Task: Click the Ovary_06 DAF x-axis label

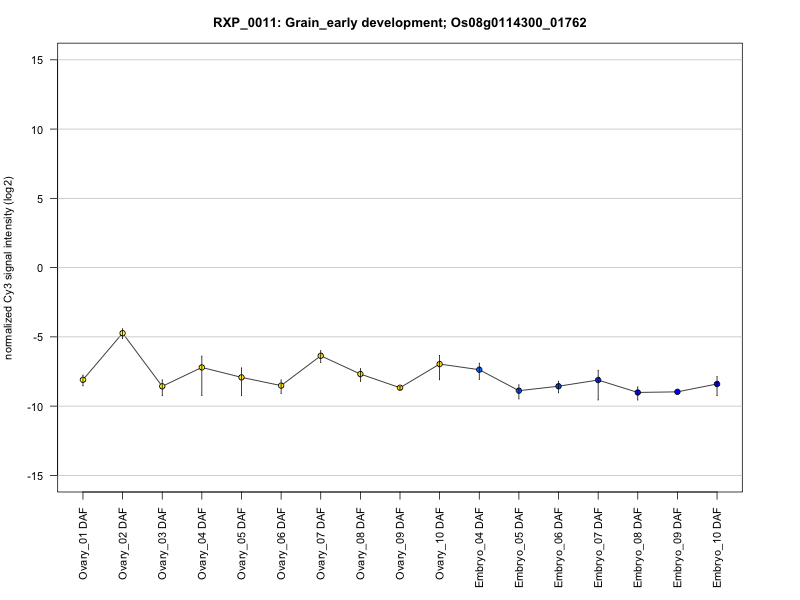Action: (x=281, y=544)
